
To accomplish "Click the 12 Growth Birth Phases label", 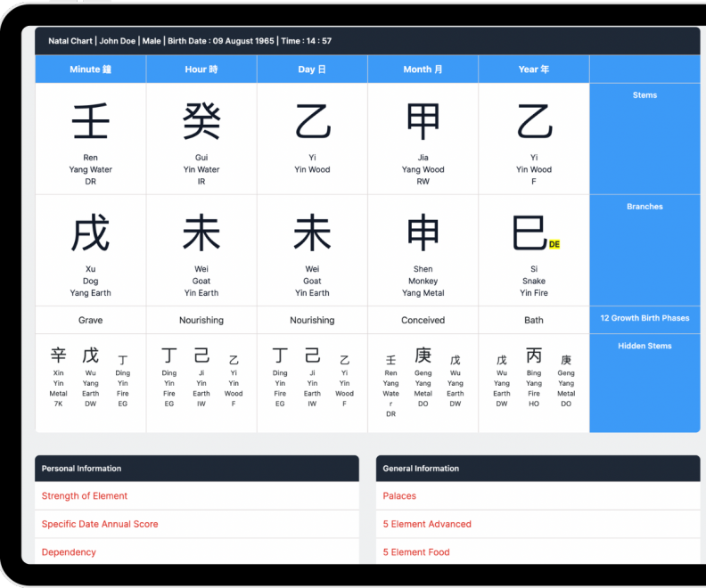I will (644, 318).
